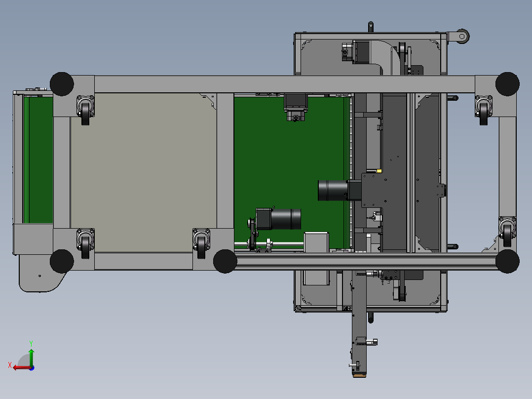Select the vertical beam between beige and green panels
Viewport: 532px width, 399px height.
click(225, 161)
